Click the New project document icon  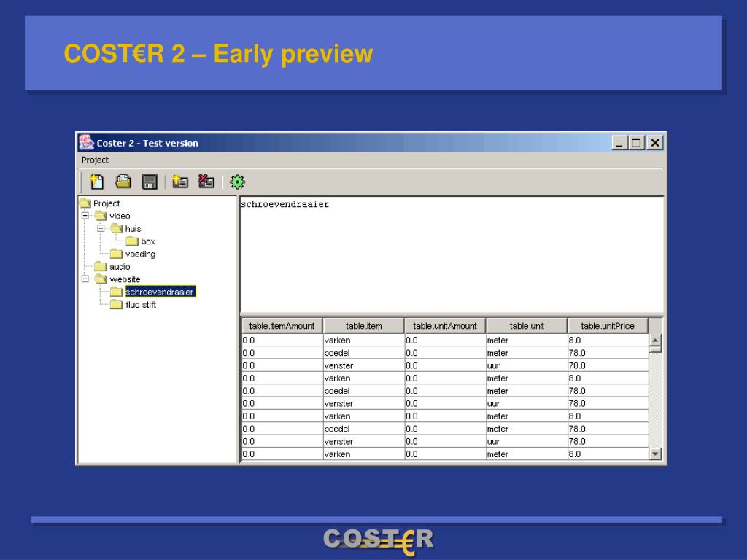pyautogui.click(x=97, y=182)
